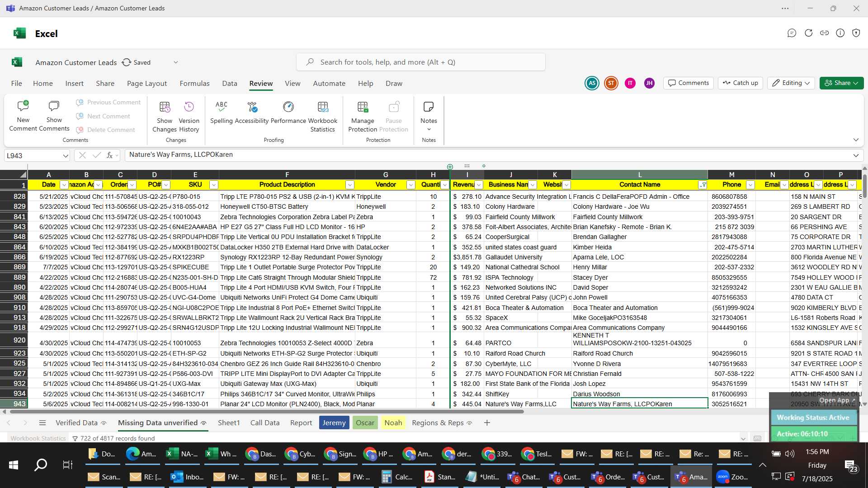Expand the formula bar
The width and height of the screenshot is (868, 488).
[x=856, y=155]
